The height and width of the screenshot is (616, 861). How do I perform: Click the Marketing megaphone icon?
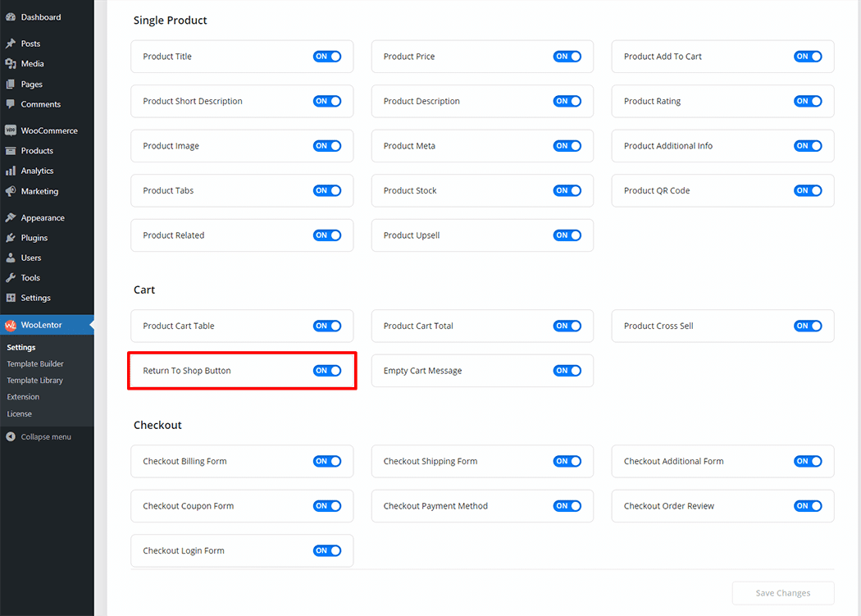point(11,191)
